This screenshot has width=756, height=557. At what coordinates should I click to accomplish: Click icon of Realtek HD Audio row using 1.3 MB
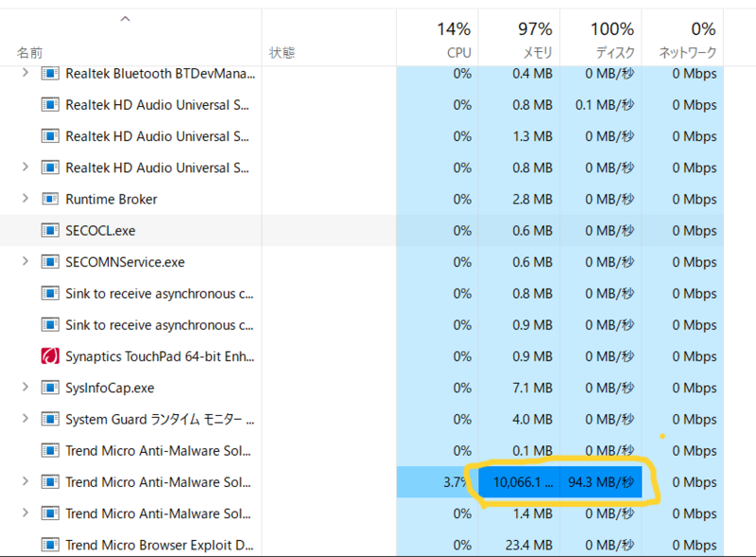[x=50, y=136]
